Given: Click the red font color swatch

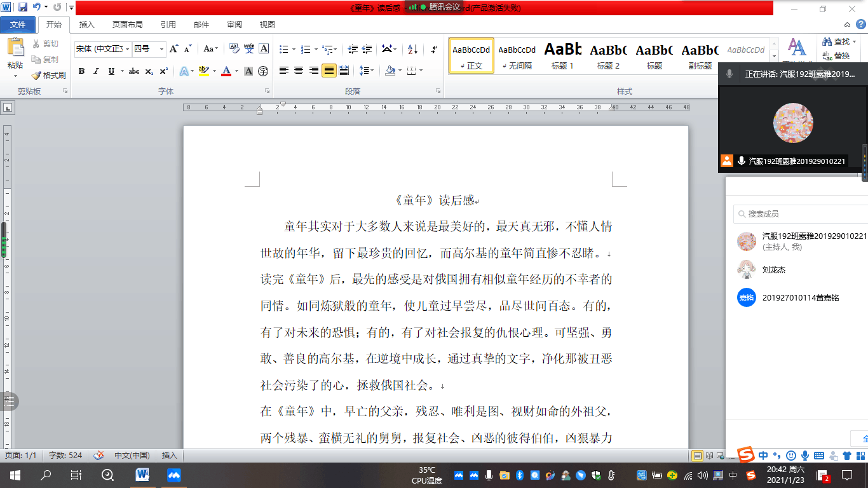Looking at the screenshot, I should [x=226, y=71].
